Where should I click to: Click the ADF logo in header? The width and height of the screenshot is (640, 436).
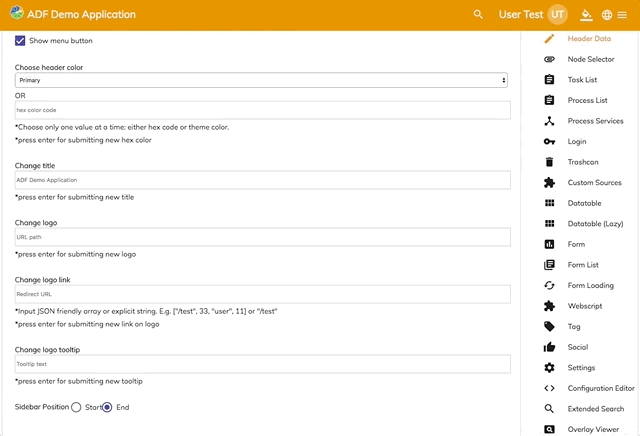(18, 14)
